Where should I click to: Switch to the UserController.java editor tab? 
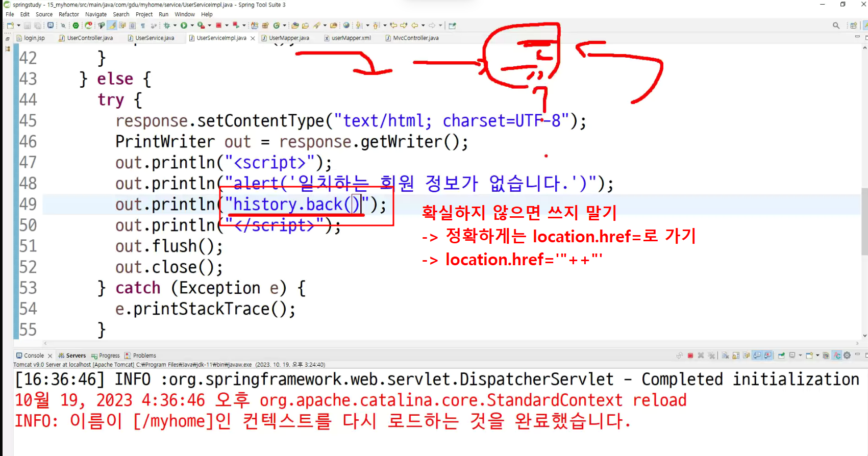[x=86, y=38]
